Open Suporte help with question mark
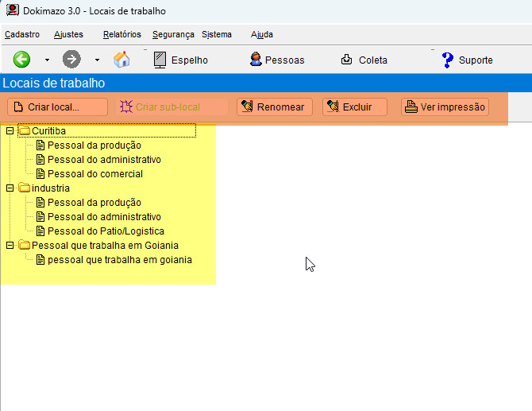The image size is (532, 411). coord(467,60)
